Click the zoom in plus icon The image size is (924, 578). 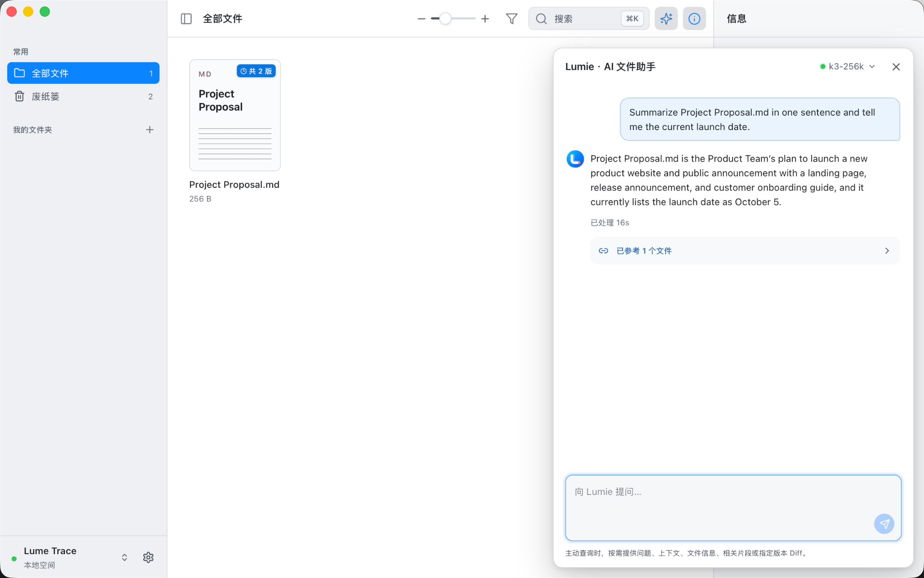[x=485, y=19]
